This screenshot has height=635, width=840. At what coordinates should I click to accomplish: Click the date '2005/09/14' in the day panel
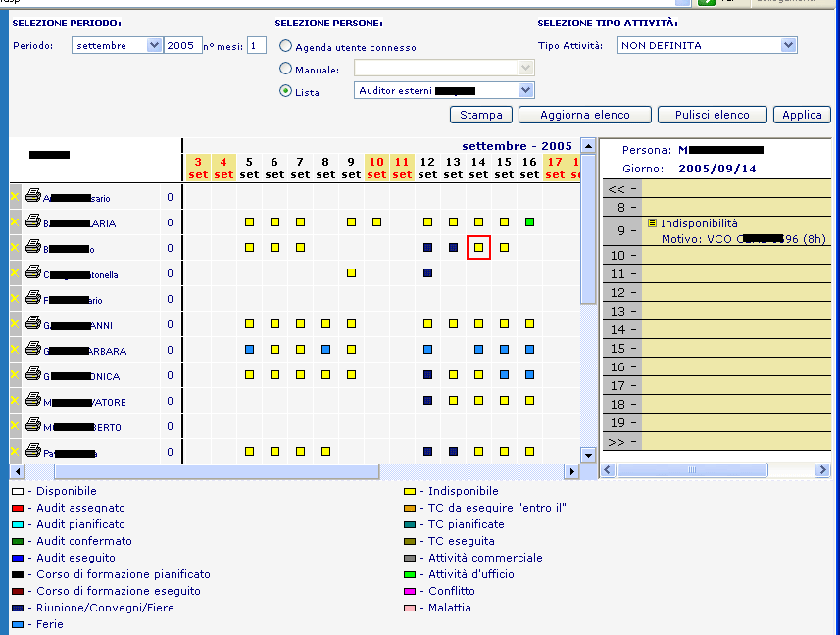coord(717,169)
